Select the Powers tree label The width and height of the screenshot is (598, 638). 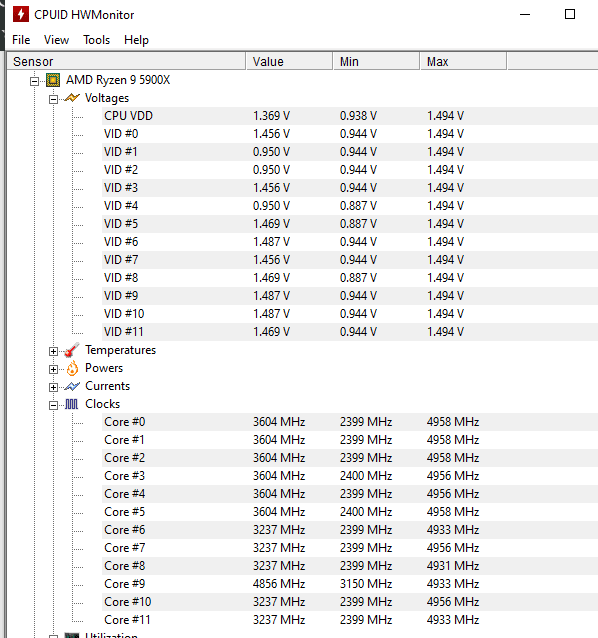coord(104,368)
